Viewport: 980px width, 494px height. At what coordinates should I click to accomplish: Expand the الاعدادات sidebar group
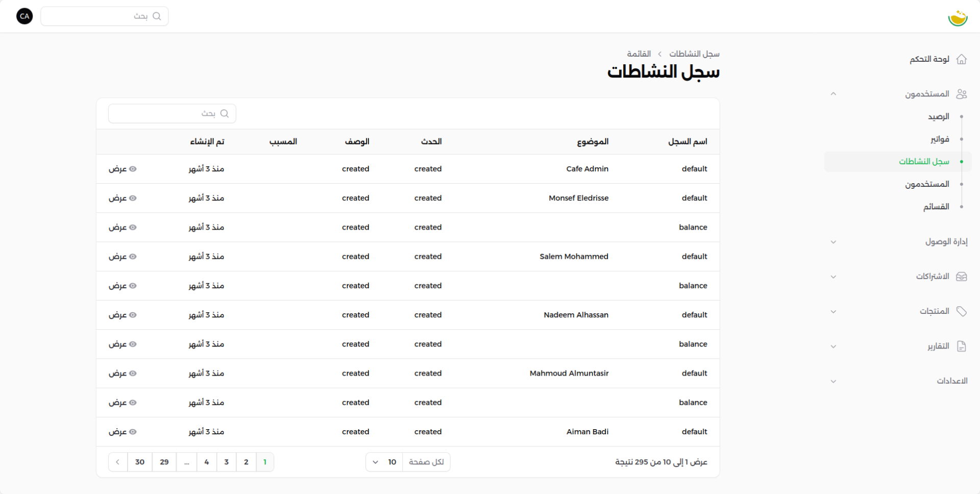tap(833, 381)
